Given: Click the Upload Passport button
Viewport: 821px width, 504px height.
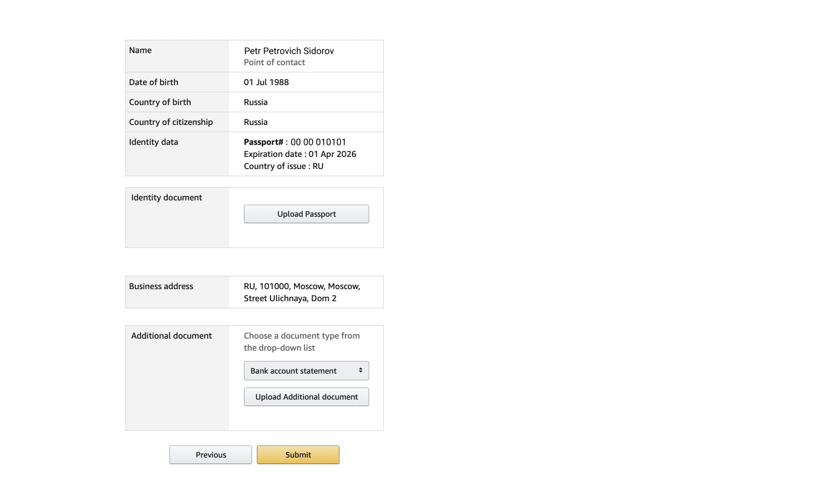Looking at the screenshot, I should [306, 214].
